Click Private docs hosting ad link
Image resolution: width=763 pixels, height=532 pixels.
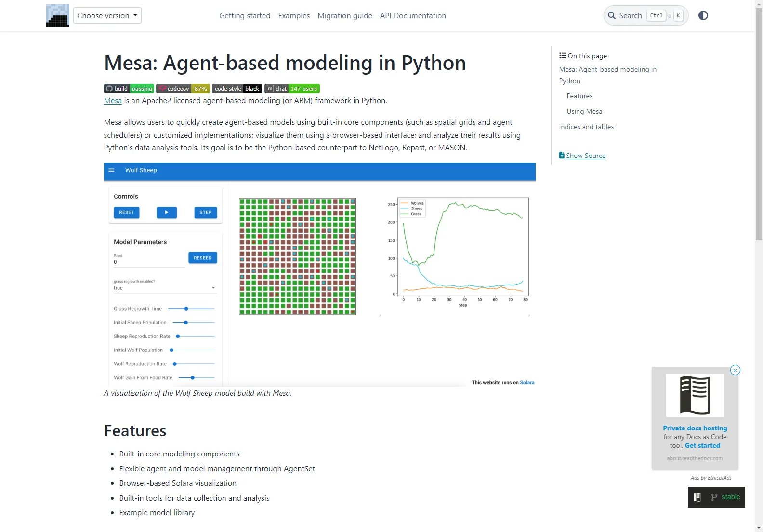click(695, 428)
